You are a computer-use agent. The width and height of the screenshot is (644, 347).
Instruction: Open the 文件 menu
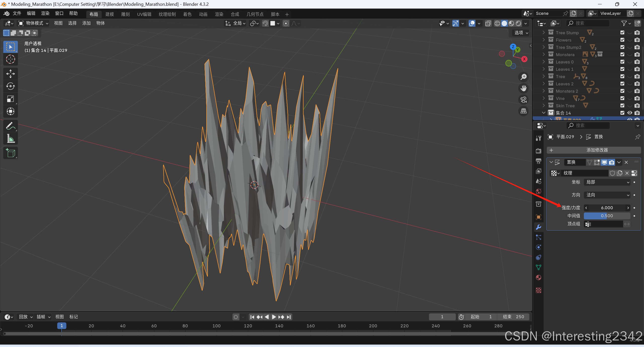pyautogui.click(x=17, y=13)
